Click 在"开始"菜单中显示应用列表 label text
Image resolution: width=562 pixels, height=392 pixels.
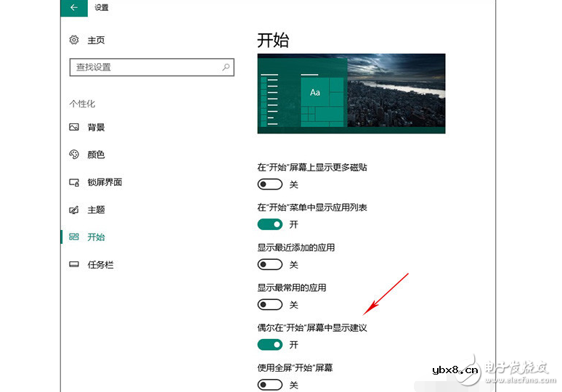[312, 208]
